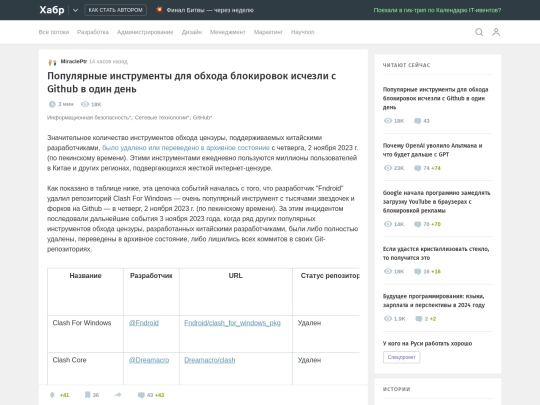Bookmark the article with the bookmark icon
Screen dimensions: 540x405
tap(87, 395)
